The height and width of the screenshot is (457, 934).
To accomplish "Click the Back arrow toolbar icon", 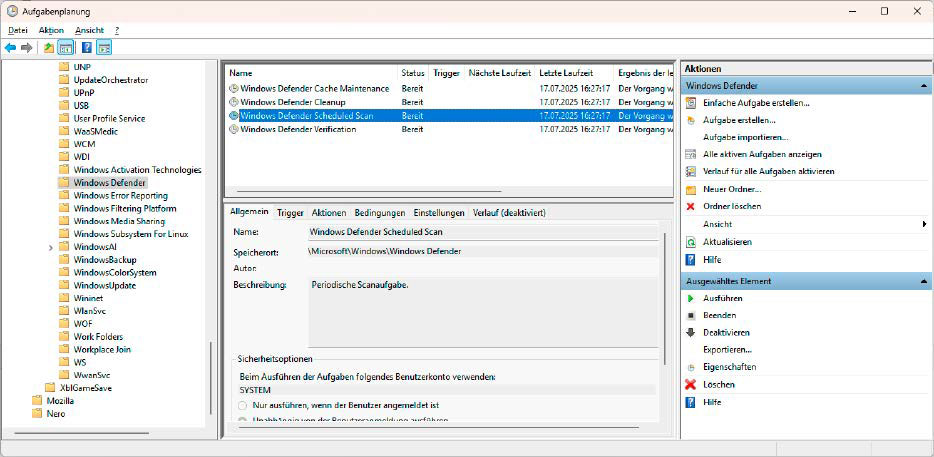I will pos(10,48).
